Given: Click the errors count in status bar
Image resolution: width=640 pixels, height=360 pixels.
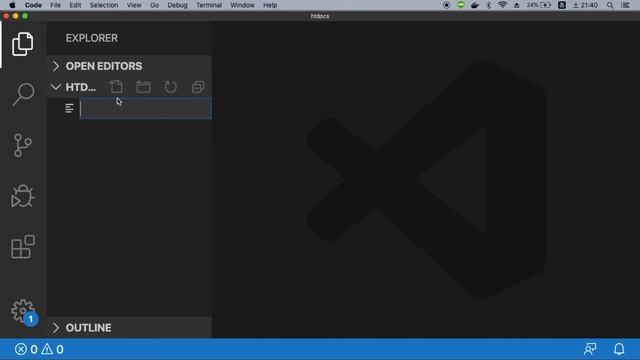Looking at the screenshot, I should [27, 349].
